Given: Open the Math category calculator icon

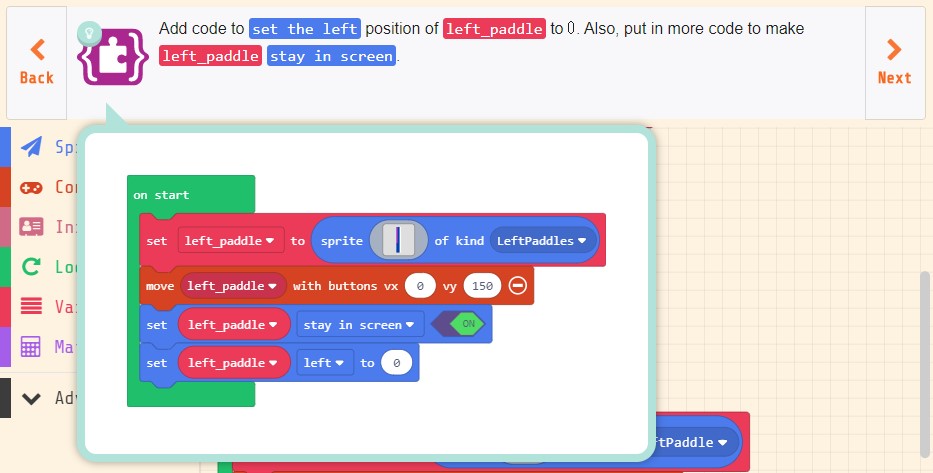Looking at the screenshot, I should click(x=31, y=346).
